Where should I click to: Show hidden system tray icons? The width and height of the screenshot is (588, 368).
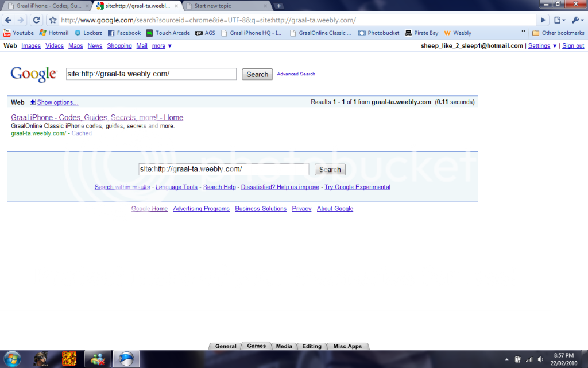[507, 359]
